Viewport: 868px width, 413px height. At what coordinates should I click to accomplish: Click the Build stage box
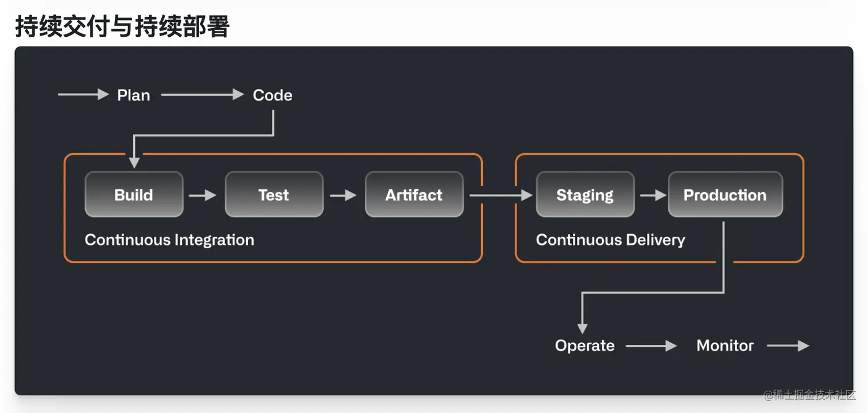point(134,194)
